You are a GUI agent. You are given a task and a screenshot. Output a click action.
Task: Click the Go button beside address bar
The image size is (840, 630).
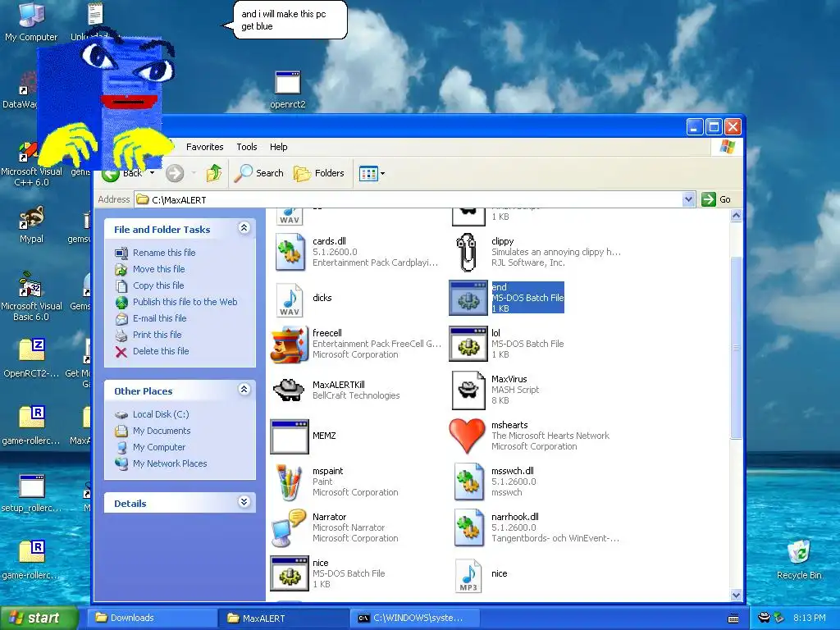click(x=716, y=200)
